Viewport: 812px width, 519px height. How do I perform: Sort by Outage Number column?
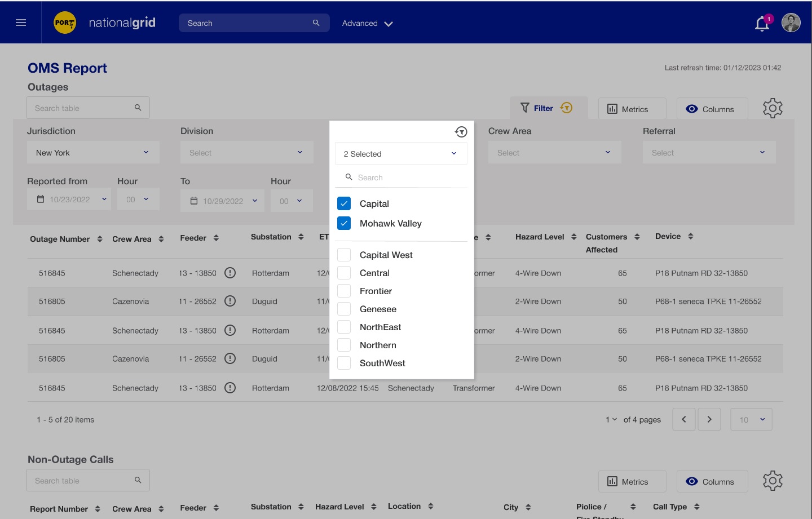coord(100,239)
